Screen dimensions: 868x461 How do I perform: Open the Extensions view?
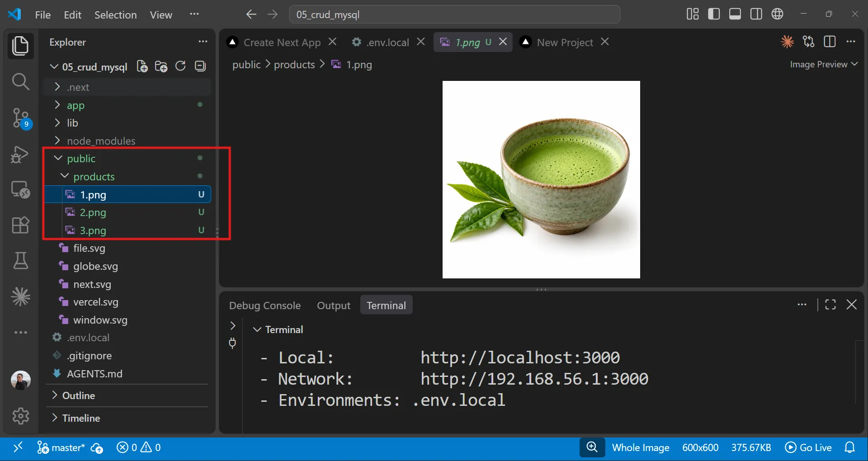pyautogui.click(x=20, y=225)
